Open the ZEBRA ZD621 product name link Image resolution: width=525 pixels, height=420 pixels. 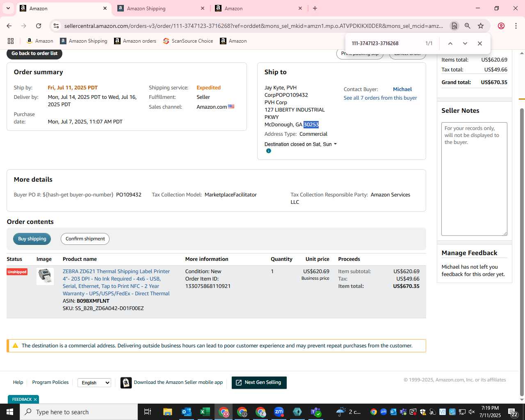click(116, 283)
